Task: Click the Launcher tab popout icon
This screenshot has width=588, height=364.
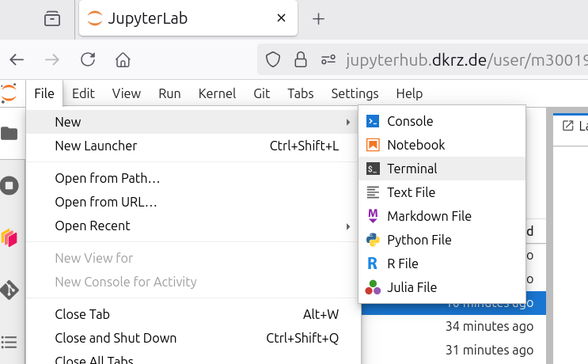Action: pyautogui.click(x=567, y=126)
